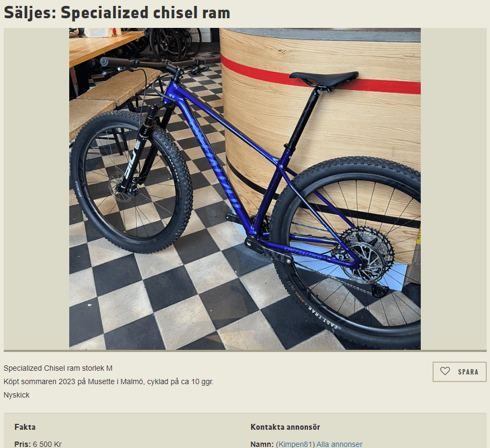Viewport: 490px width, 448px height.
Task: Click the Namn label in the contact section
Action: point(262,444)
